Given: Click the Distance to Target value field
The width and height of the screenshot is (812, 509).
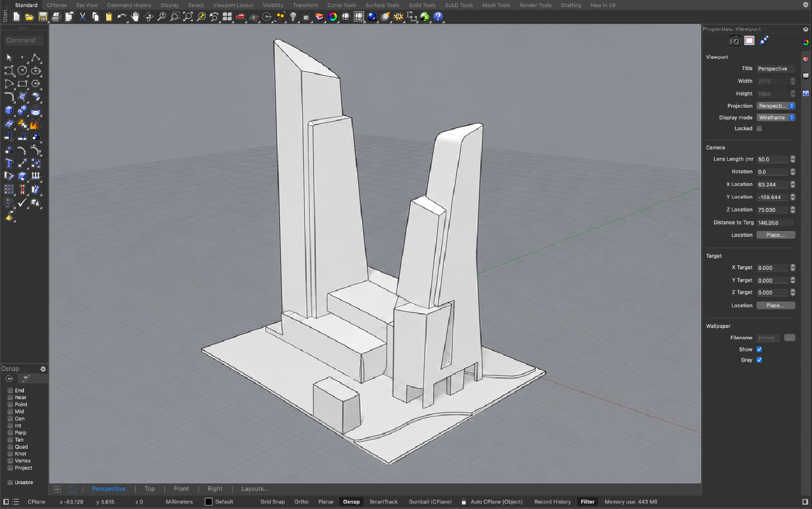Looking at the screenshot, I should (775, 222).
